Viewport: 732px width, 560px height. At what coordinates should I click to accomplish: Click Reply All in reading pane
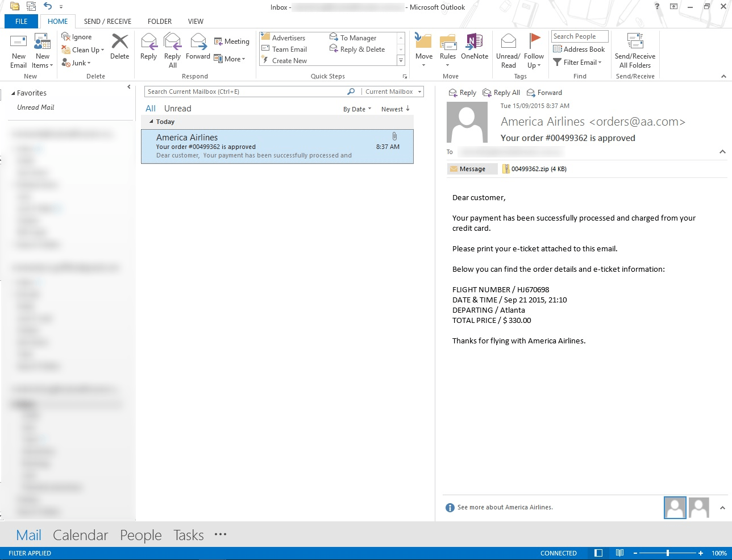pyautogui.click(x=501, y=93)
